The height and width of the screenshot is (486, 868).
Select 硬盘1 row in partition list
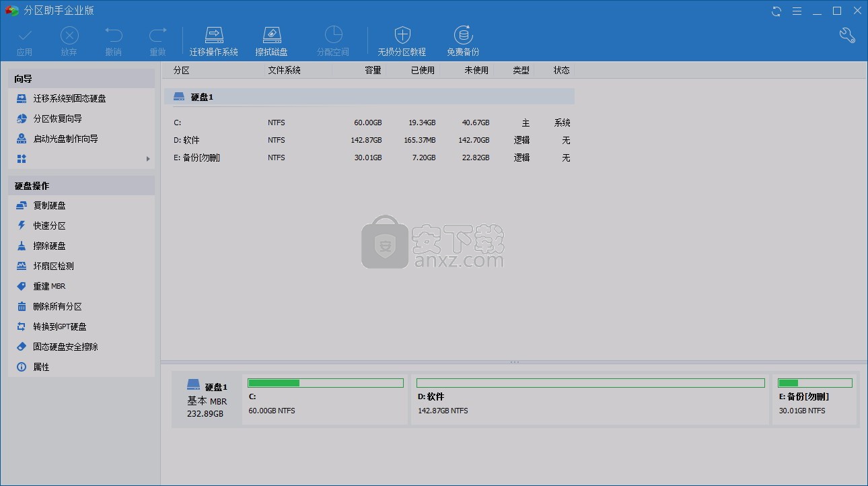point(369,97)
